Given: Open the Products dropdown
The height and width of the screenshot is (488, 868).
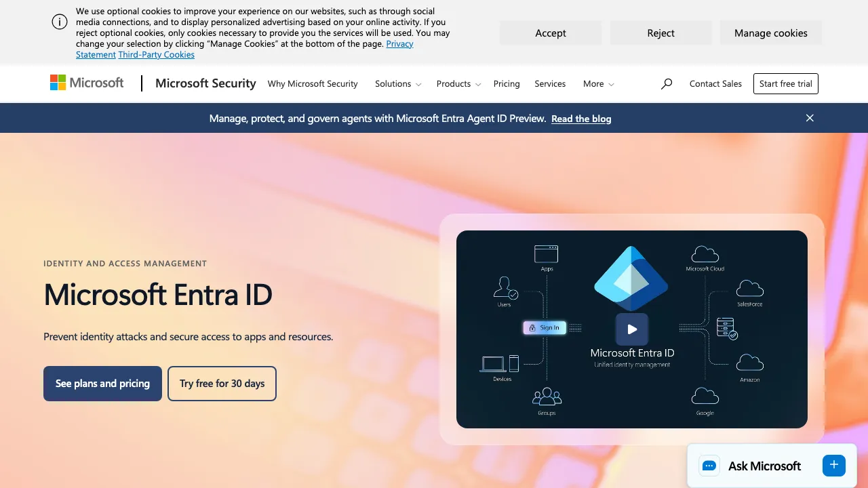Looking at the screenshot, I should (458, 83).
